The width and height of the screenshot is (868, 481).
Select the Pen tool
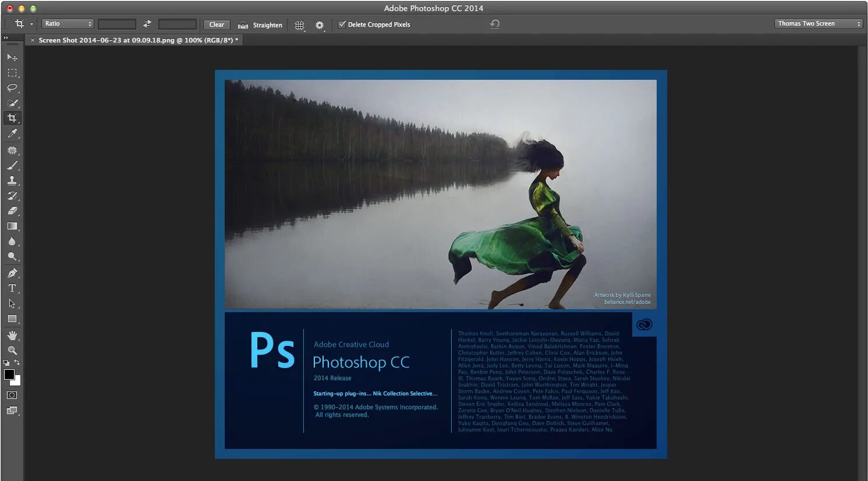(12, 273)
